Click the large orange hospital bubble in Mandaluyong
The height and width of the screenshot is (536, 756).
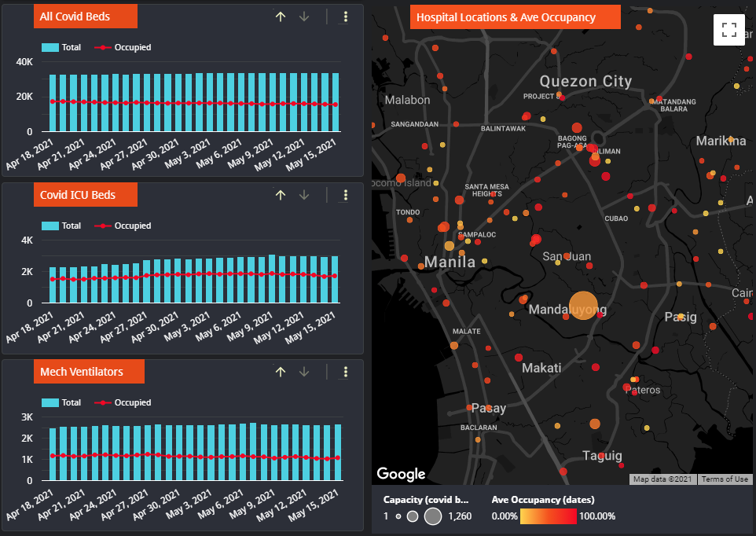tap(583, 306)
